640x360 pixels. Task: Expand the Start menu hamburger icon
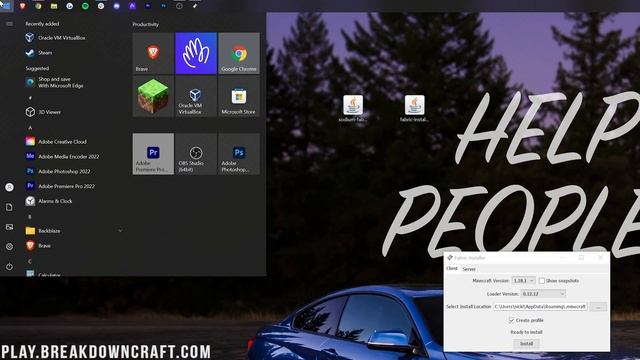(x=9, y=24)
